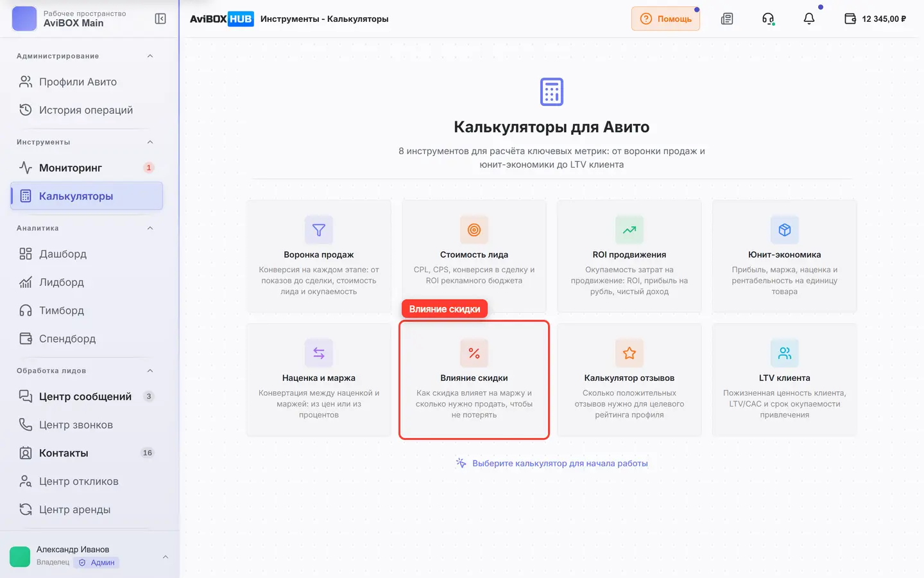Click the Калькуляторы для Авито heading

(x=552, y=127)
